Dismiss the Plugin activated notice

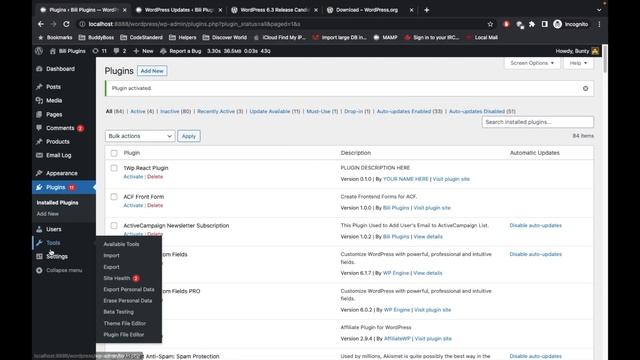pyautogui.click(x=585, y=89)
